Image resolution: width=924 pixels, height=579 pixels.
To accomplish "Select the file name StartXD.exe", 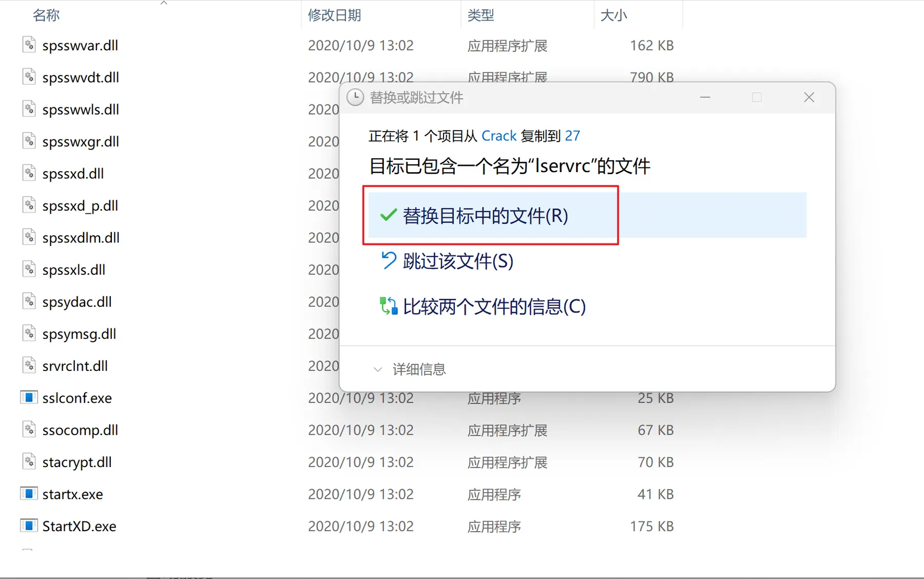I will click(x=79, y=526).
